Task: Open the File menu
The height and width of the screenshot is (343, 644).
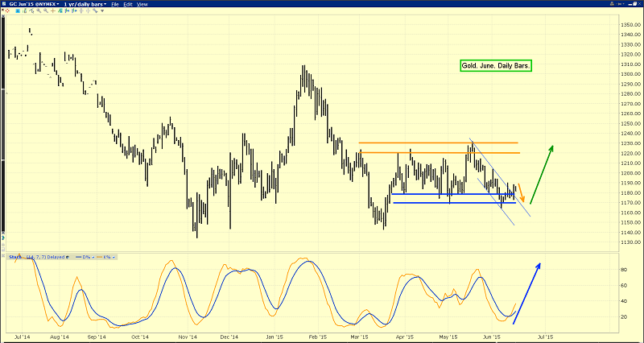Action: pos(116,5)
